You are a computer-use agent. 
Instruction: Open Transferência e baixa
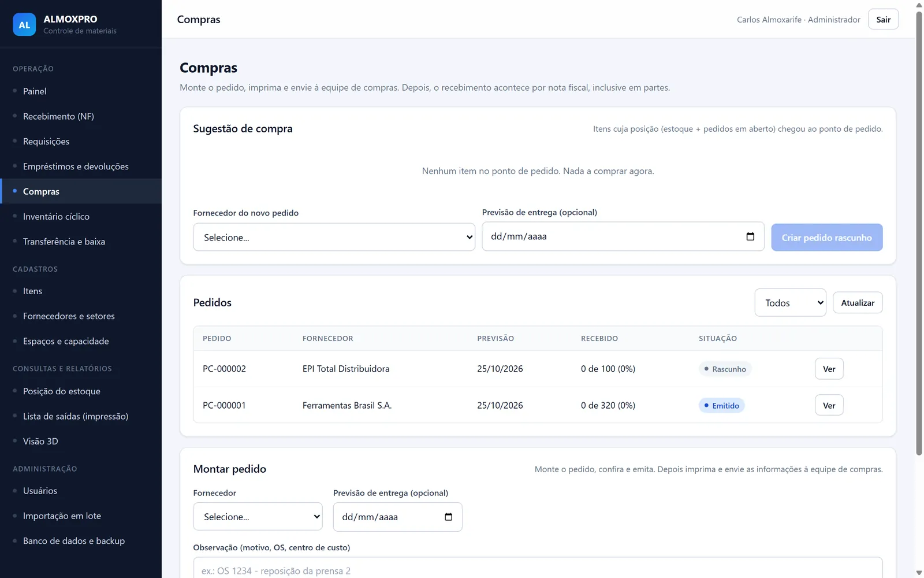pyautogui.click(x=81, y=242)
